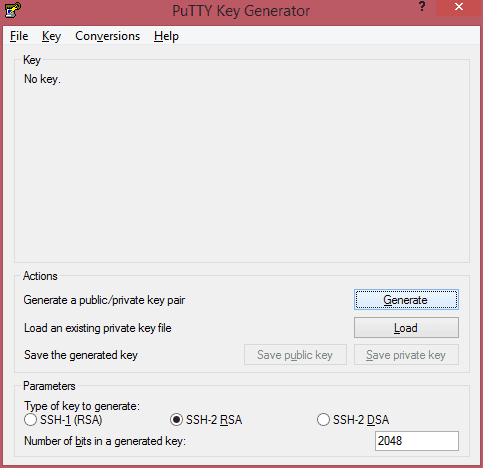The image size is (483, 468).
Task: Click the Save private key button
Action: pyautogui.click(x=406, y=355)
